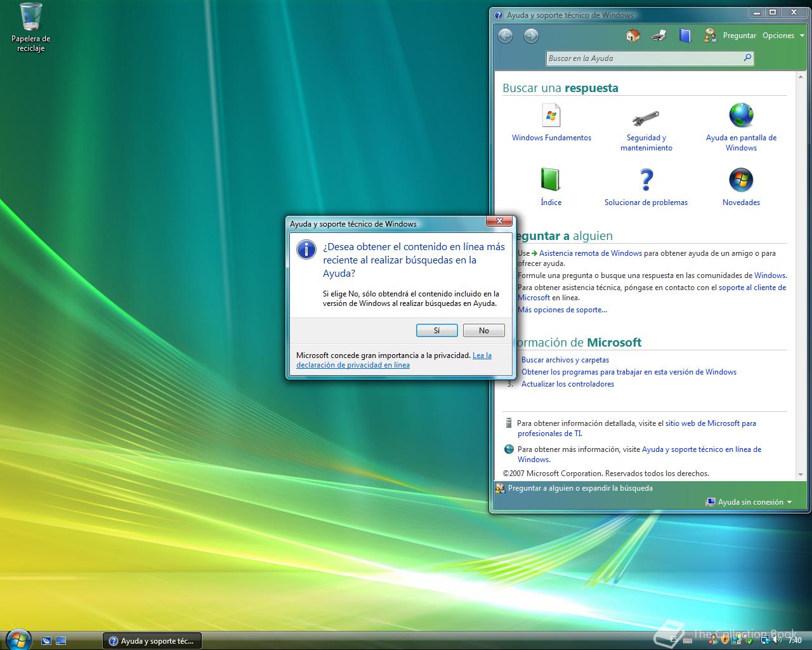This screenshot has height=650, width=812.
Task: Close the online content dialog
Action: [x=499, y=222]
